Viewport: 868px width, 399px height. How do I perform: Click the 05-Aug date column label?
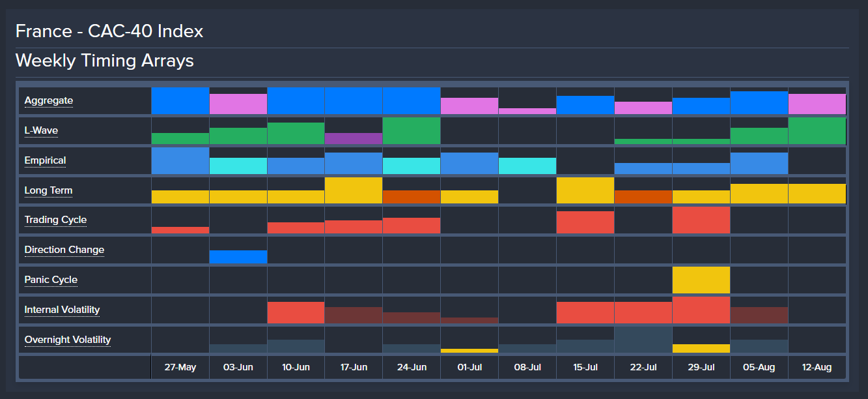tap(759, 367)
